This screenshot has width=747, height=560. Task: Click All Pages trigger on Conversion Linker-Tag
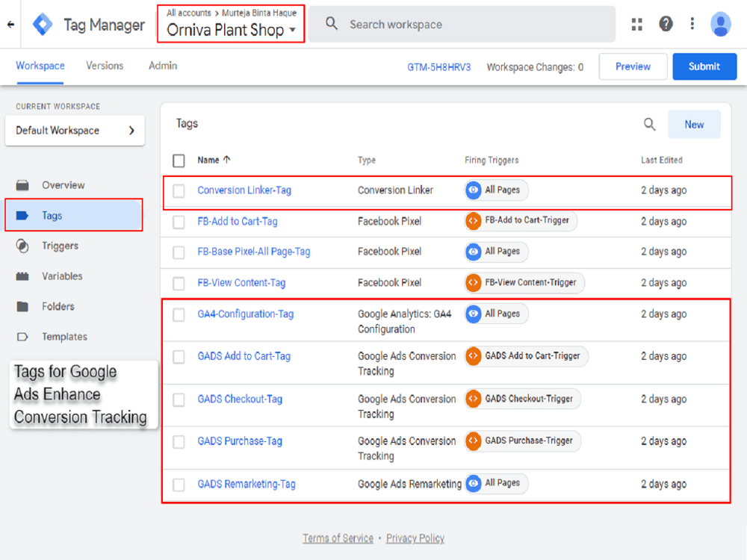click(x=497, y=190)
